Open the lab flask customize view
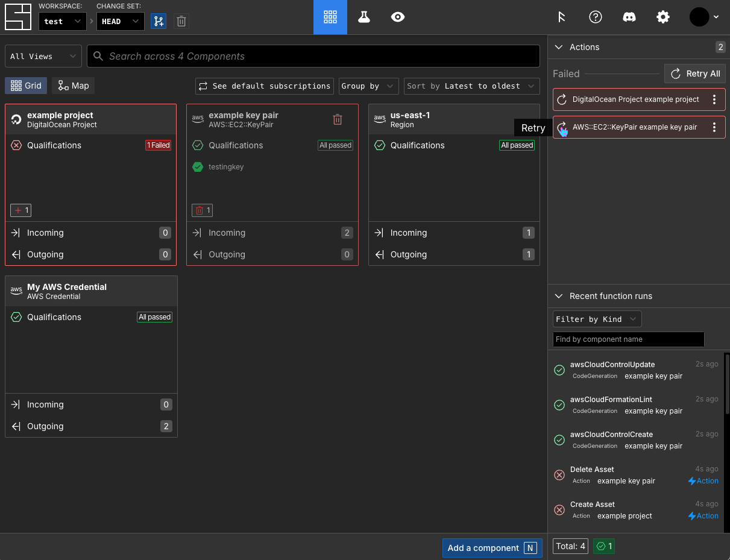730x560 pixels. point(363,17)
